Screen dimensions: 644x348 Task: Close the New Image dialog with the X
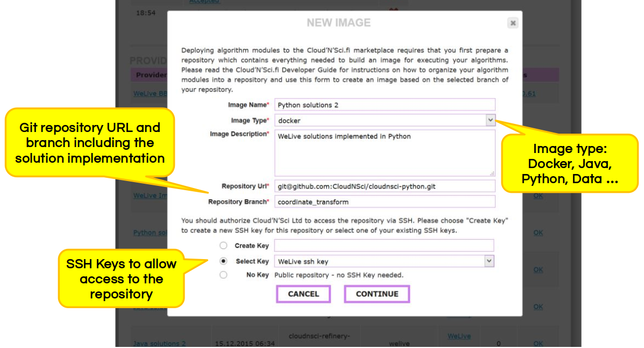[513, 23]
